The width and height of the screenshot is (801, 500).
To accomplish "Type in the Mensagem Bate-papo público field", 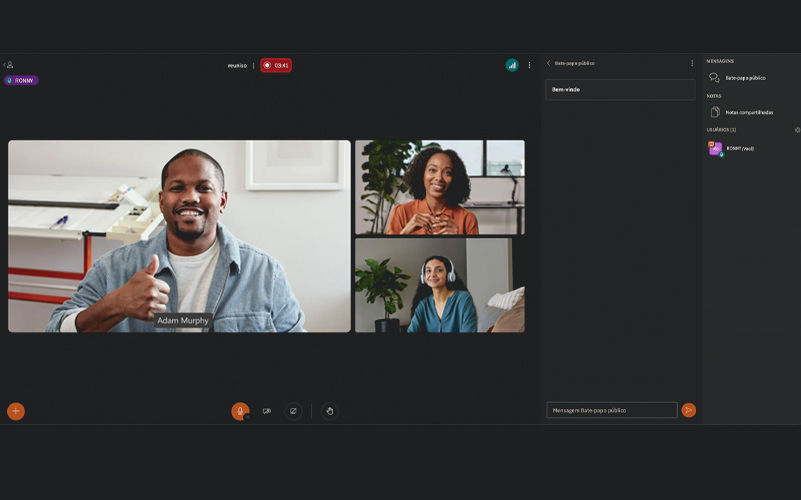I will pyautogui.click(x=611, y=410).
